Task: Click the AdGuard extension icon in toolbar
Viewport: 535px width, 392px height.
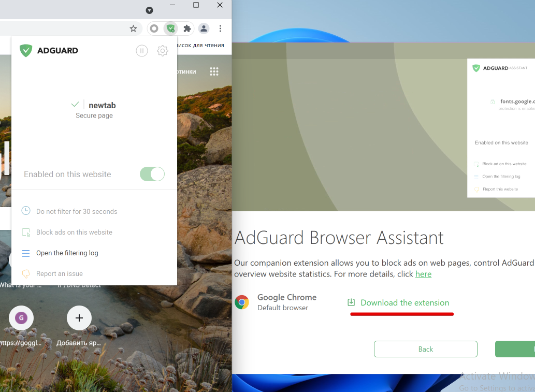Action: point(170,28)
